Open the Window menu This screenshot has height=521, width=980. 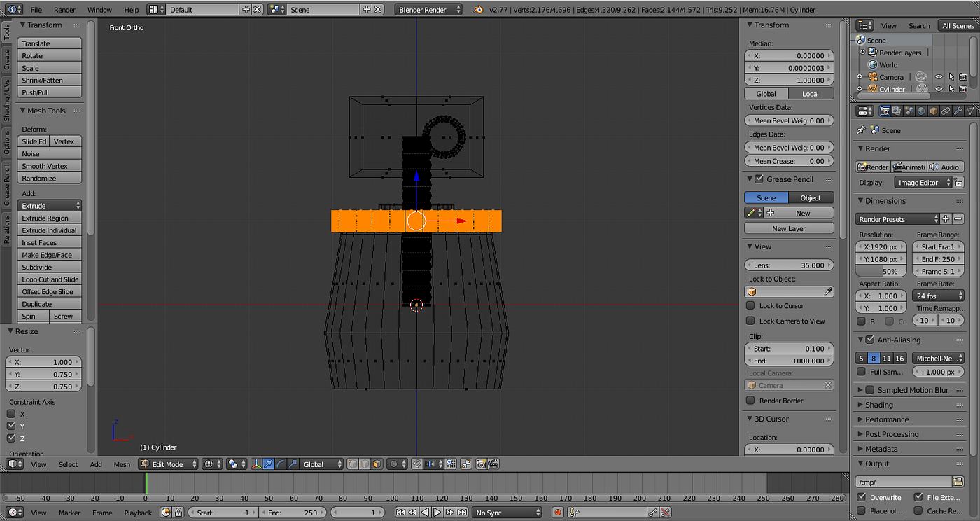tap(100, 10)
